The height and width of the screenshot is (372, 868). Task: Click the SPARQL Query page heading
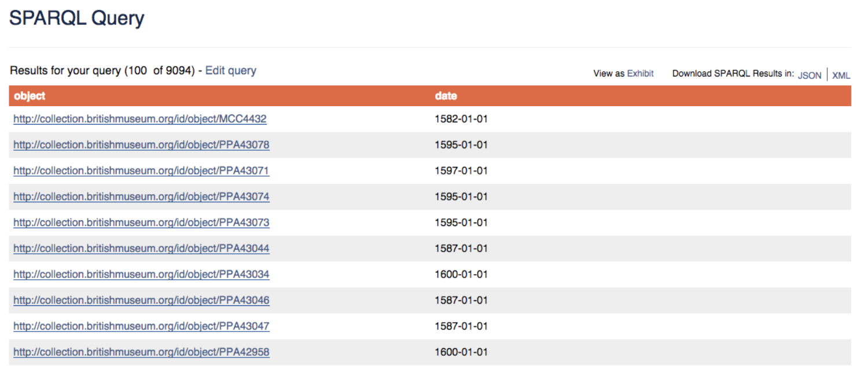pos(76,19)
